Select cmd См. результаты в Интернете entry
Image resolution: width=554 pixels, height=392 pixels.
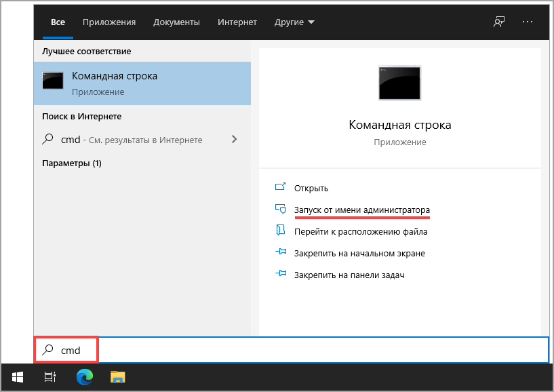point(142,140)
